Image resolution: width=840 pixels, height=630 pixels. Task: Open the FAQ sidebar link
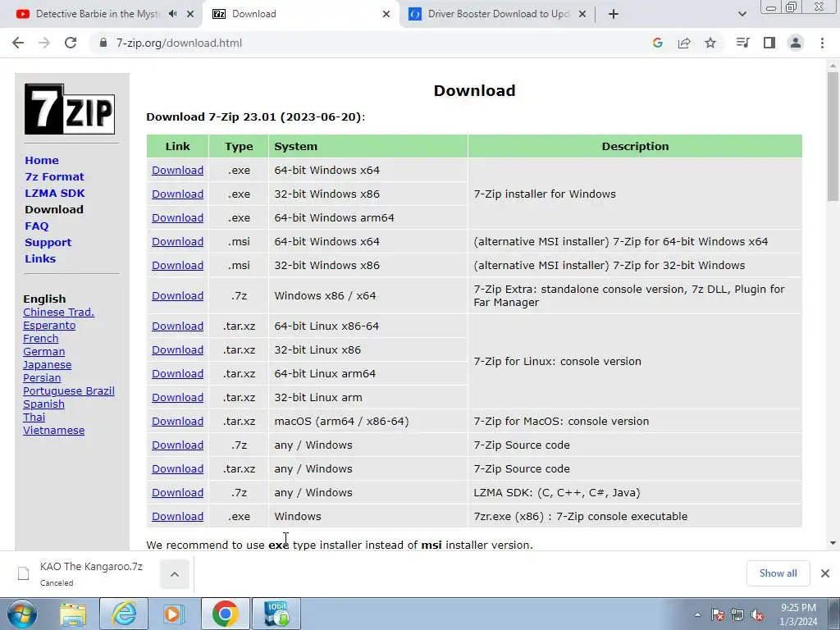pos(36,226)
